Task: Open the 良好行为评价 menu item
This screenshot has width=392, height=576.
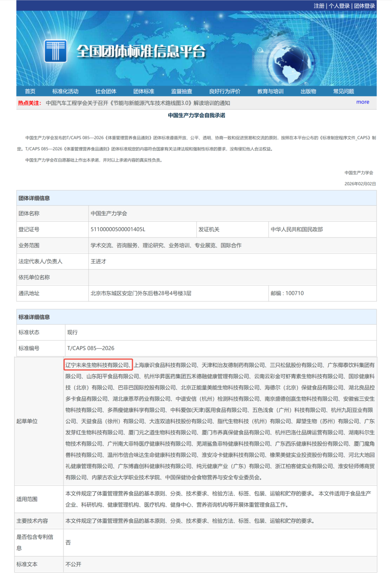Action: (x=225, y=91)
